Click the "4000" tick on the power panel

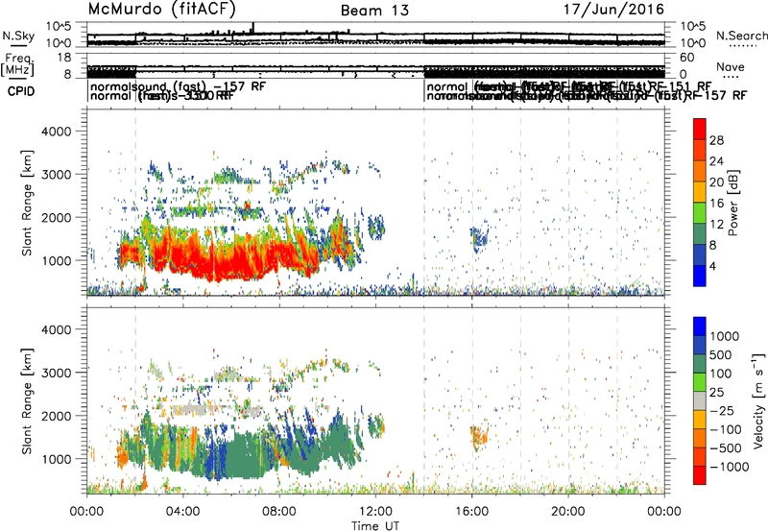click(56, 132)
